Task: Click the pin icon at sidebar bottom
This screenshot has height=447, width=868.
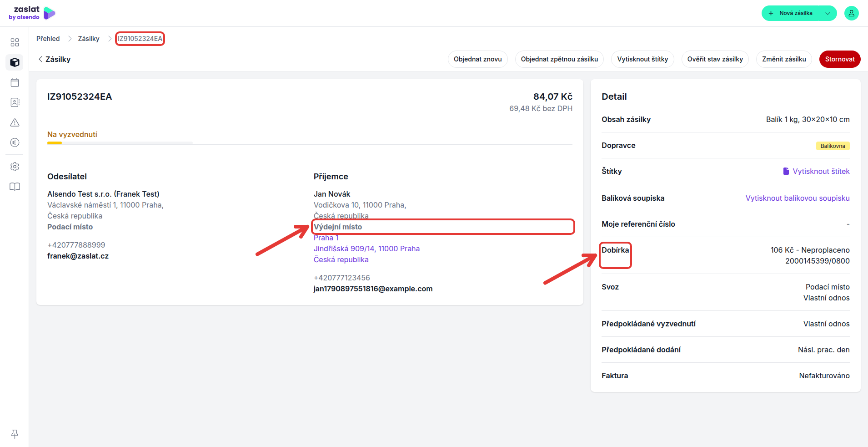Action: click(15, 434)
